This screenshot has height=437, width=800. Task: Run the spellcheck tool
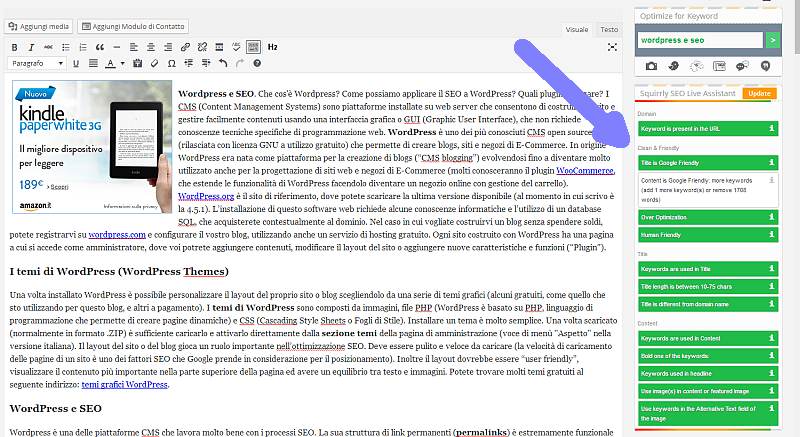point(236,47)
